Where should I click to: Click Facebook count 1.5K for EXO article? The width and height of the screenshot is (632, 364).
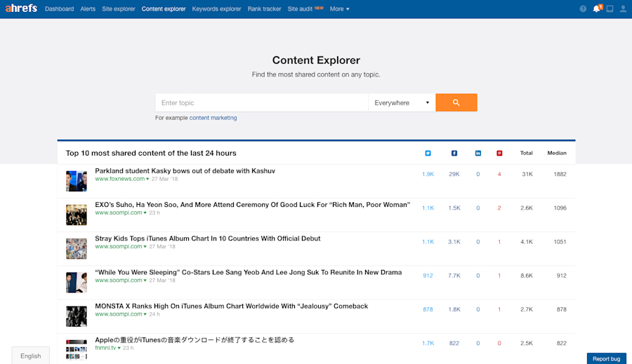tap(454, 208)
